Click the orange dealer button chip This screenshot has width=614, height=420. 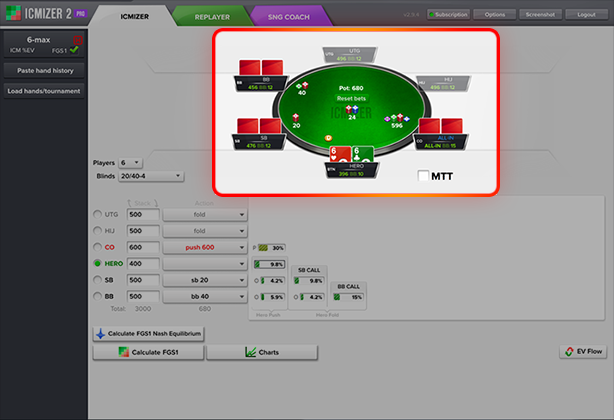click(328, 138)
